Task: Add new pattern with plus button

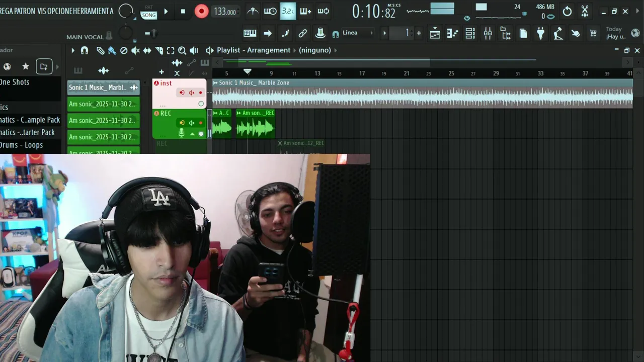Action: point(419,33)
